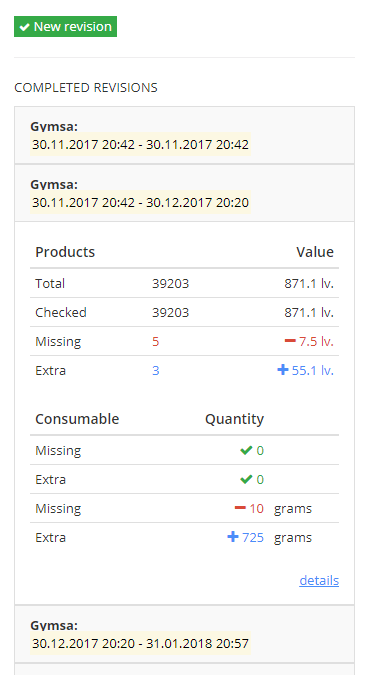Select the missing products count 5
368x675 pixels.
(155, 342)
